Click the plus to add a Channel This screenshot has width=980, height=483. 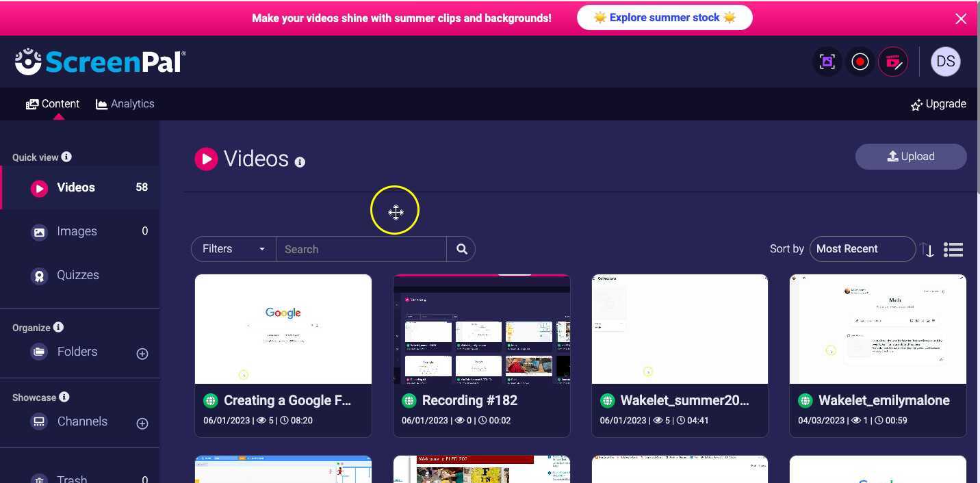[x=142, y=423]
